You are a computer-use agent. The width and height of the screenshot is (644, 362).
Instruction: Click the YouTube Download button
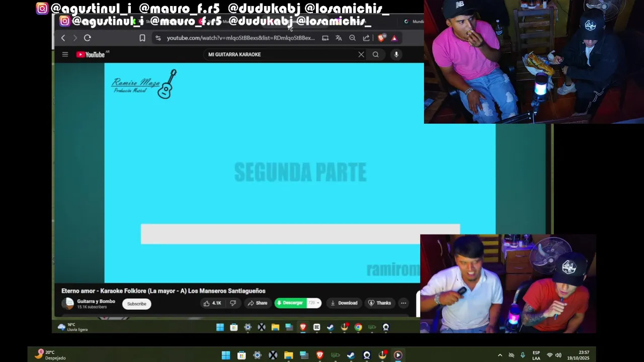click(344, 303)
